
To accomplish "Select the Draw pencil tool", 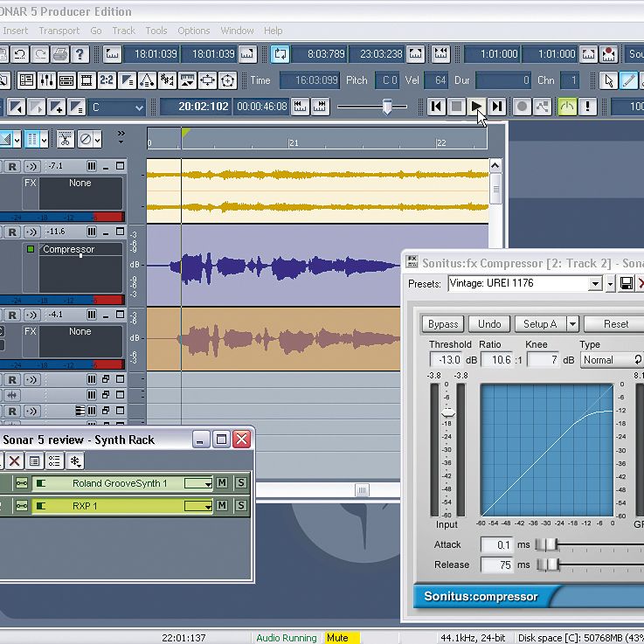I will 629,80.
